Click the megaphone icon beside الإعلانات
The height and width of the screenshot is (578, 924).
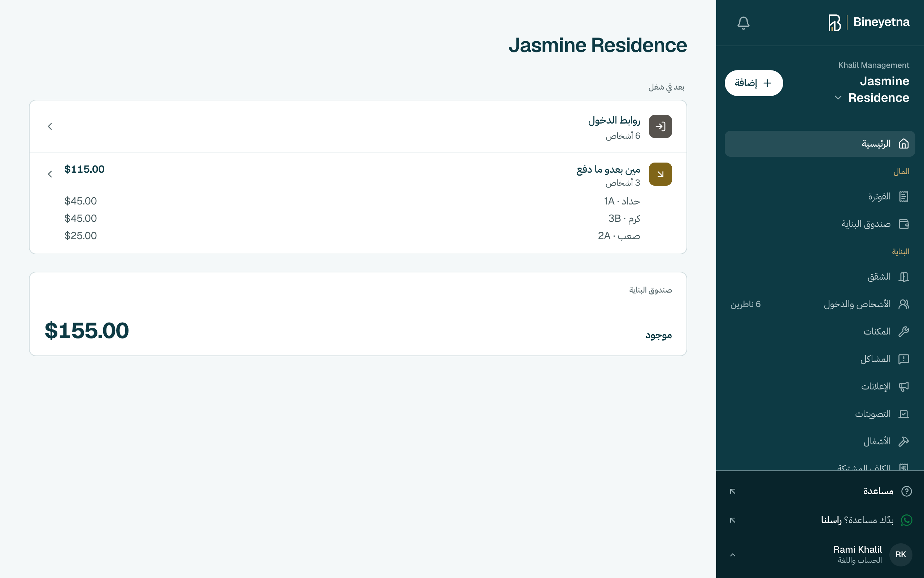coord(903,387)
